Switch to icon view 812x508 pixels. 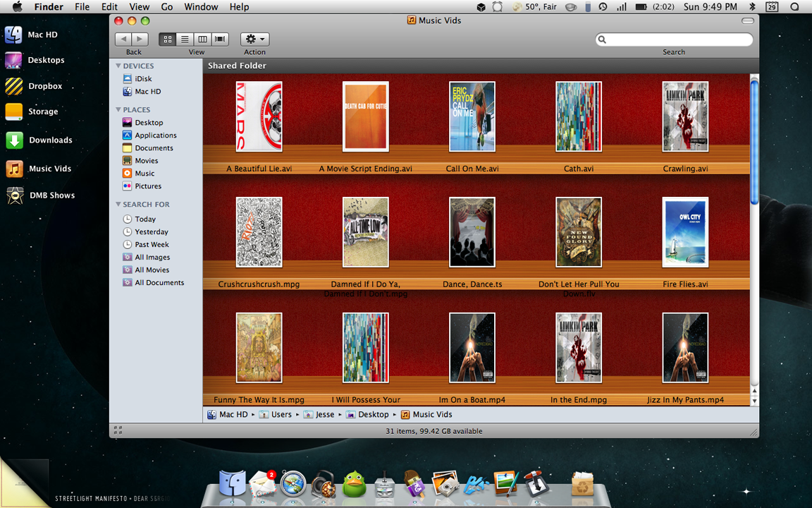(167, 39)
